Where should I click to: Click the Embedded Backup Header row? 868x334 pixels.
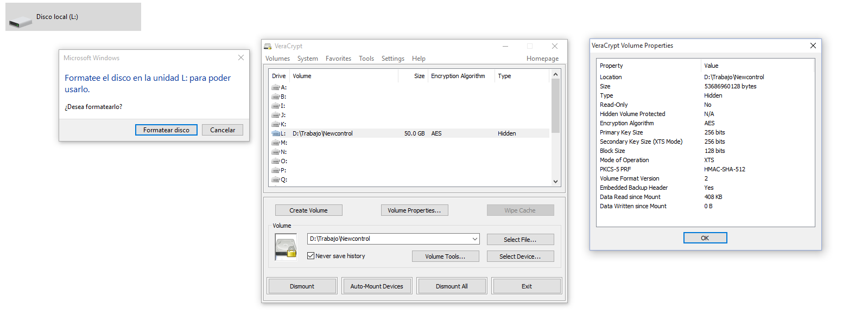pos(705,188)
